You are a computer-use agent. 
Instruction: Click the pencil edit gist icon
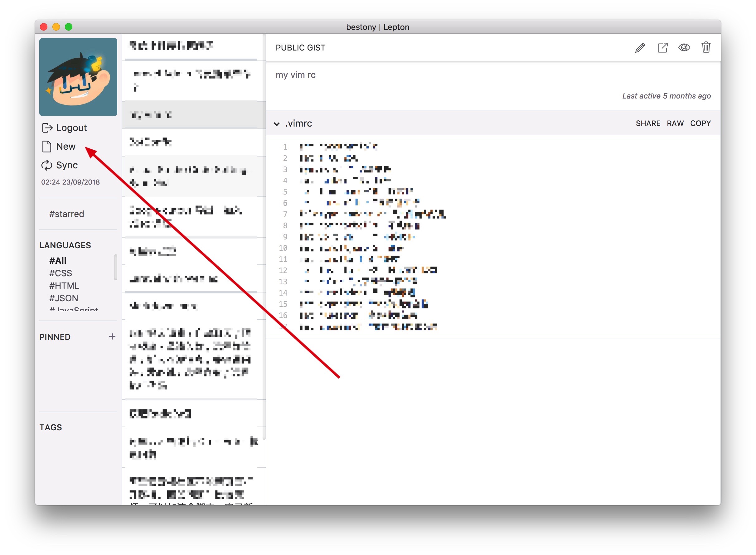[640, 48]
